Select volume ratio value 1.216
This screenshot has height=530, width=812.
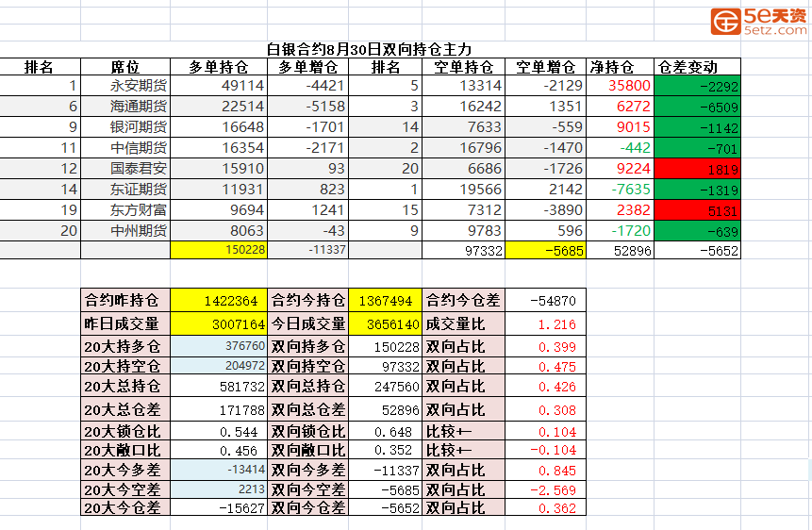(x=545, y=323)
